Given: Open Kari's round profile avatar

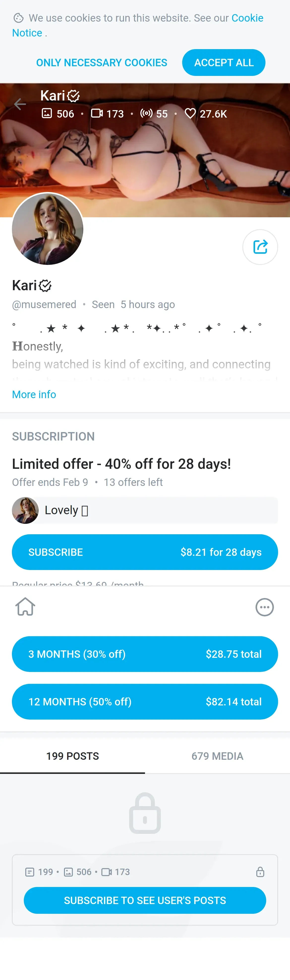Looking at the screenshot, I should 48,229.
